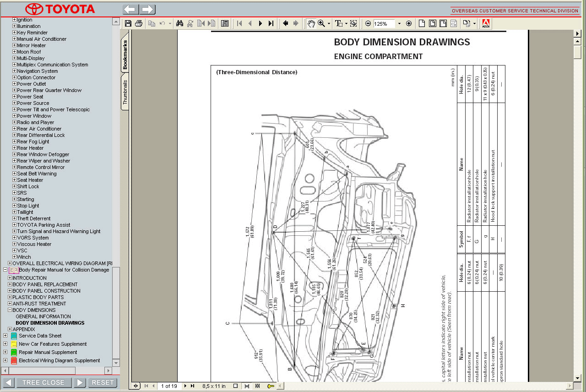Click the document vertical scrollbar thumb
Viewport: 586px width, 392px height.
[x=577, y=52]
